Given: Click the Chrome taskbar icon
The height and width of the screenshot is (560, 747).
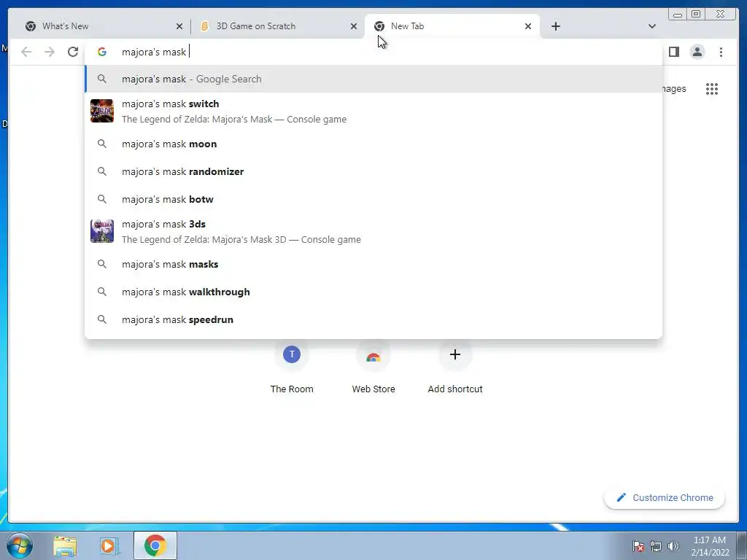Looking at the screenshot, I should coord(155,545).
